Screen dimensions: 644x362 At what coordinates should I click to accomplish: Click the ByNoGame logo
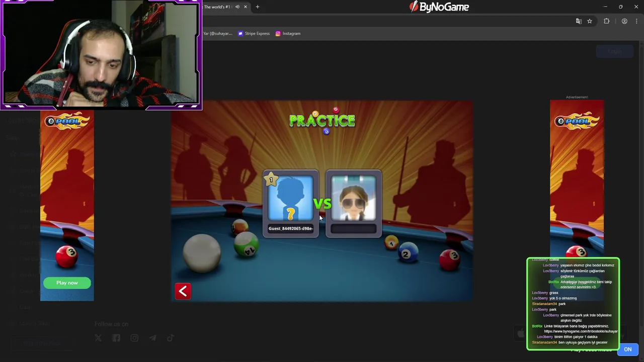tap(439, 7)
